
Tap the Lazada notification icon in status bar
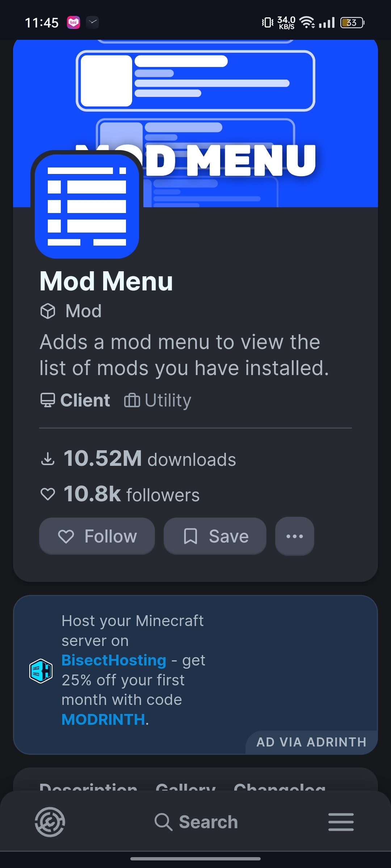point(73,22)
